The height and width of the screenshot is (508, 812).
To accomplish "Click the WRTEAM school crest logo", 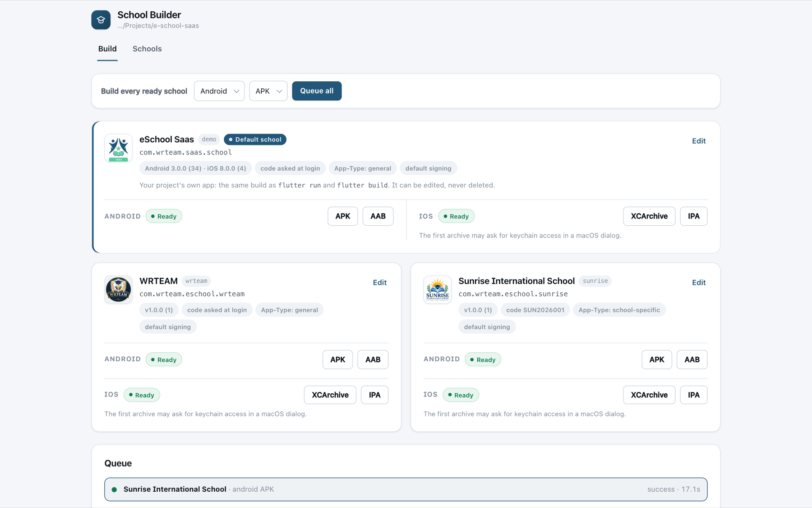I will coord(118,289).
